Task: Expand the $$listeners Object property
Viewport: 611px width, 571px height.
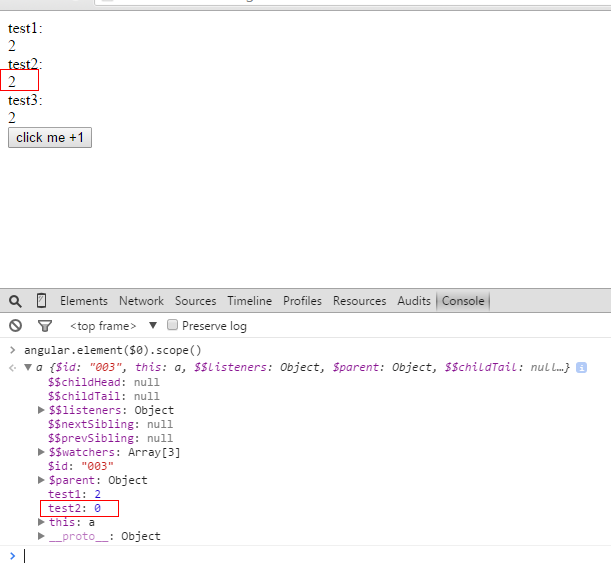Action: pyautogui.click(x=41, y=410)
